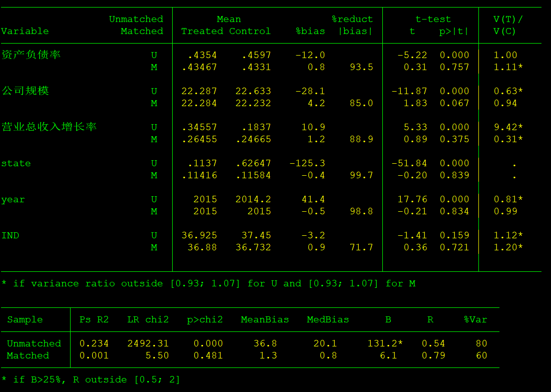Select the control mean .62647

pos(253,164)
